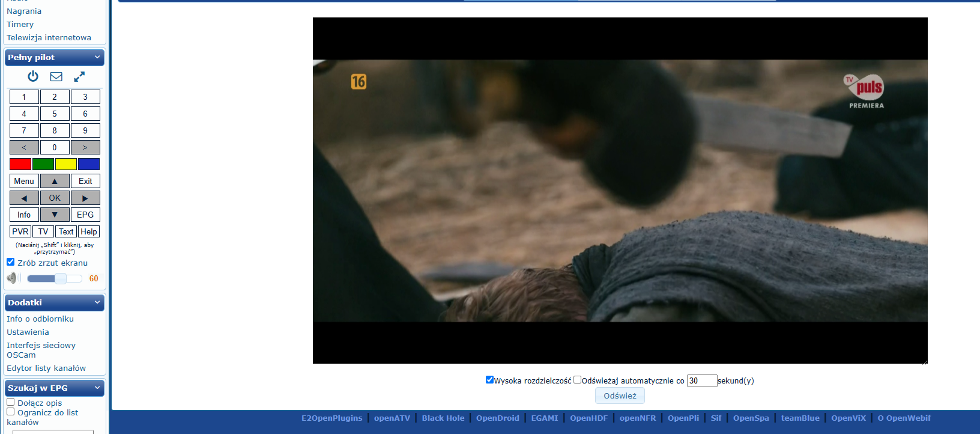Viewport: 980px width, 434px height.
Task: Open the 'openATV' footer link
Action: (x=392, y=418)
